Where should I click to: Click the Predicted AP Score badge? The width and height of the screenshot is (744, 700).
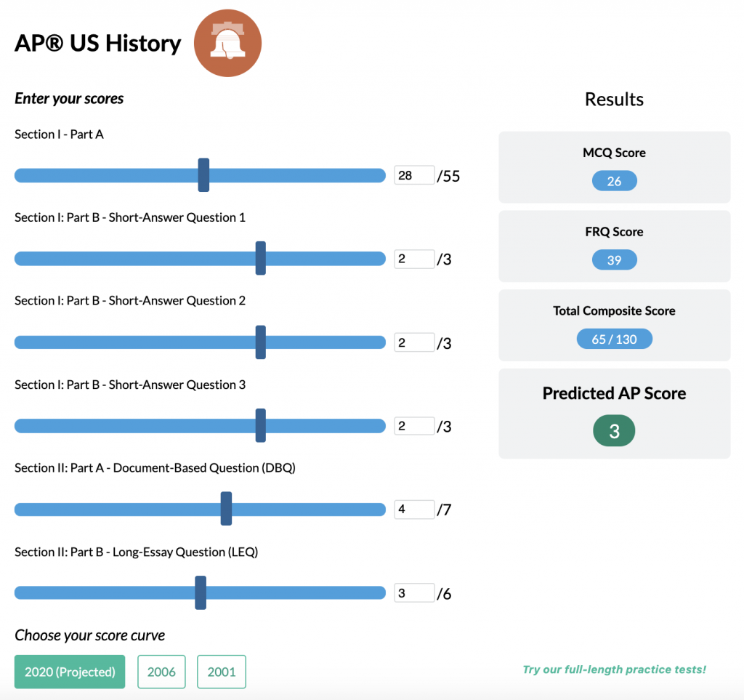tap(614, 431)
